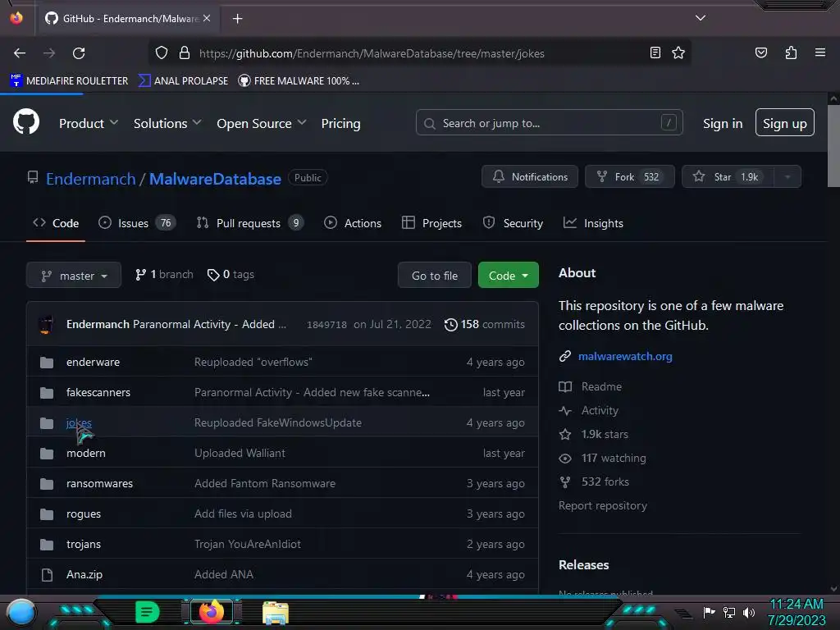This screenshot has height=630, width=840.
Task: View the 0 tags link
Action: tap(231, 274)
